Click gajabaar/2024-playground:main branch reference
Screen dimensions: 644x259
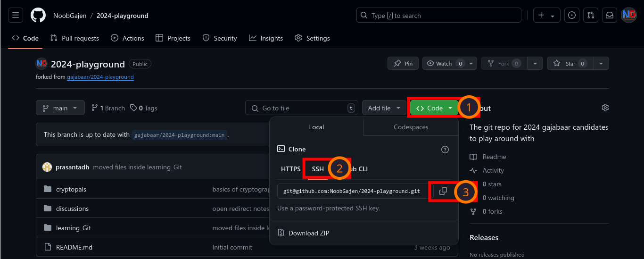[179, 135]
